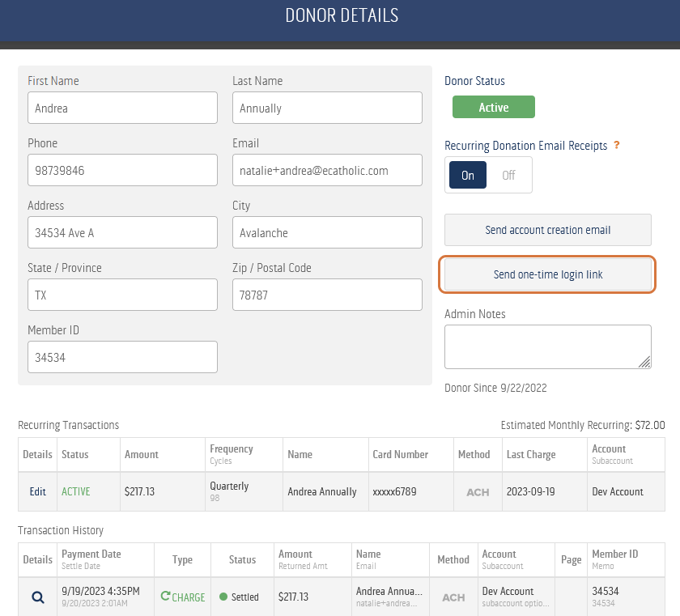Click the City field showing Avalanche

click(327, 232)
